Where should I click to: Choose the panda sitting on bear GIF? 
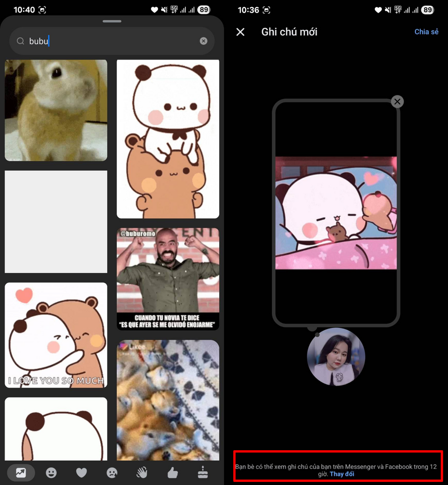(x=168, y=139)
